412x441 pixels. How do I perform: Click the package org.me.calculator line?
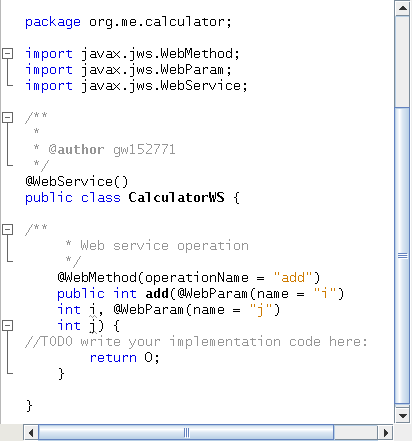(x=128, y=22)
